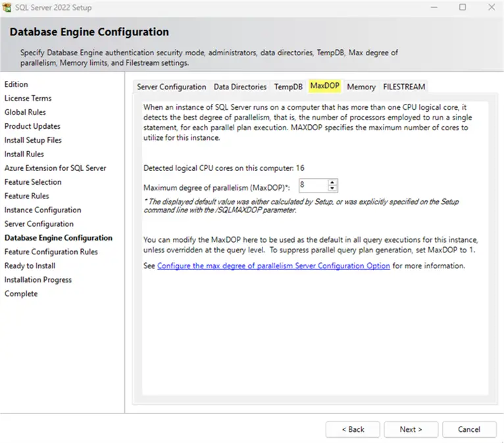Select Azure Extension for SQL Server step
This screenshot has width=504, height=443.
[x=55, y=168]
